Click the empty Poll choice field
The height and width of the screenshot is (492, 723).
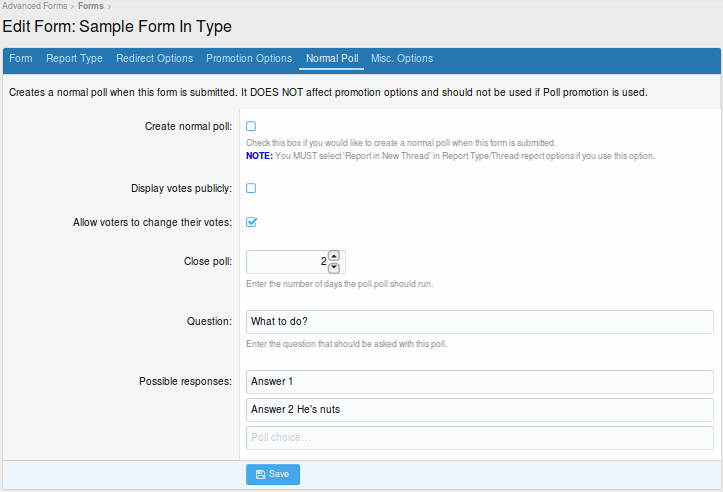[x=479, y=438]
